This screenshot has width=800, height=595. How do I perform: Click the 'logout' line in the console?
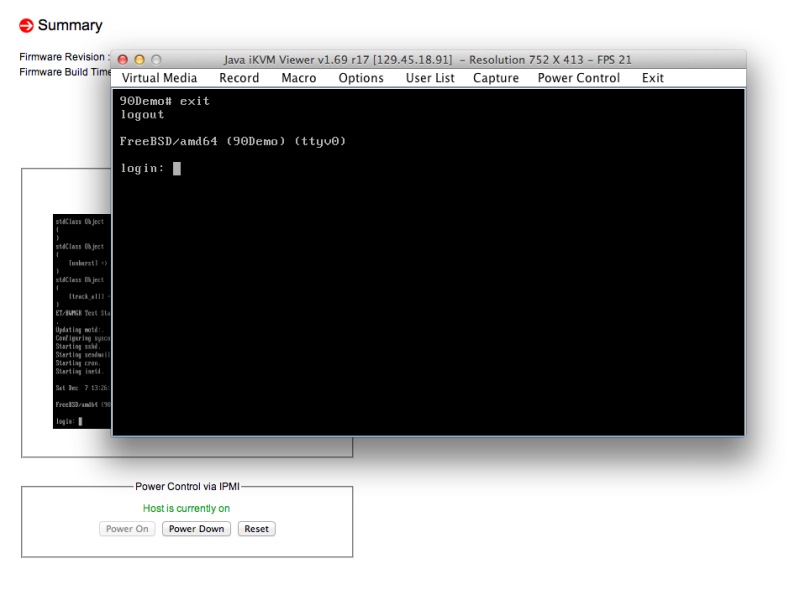142,115
